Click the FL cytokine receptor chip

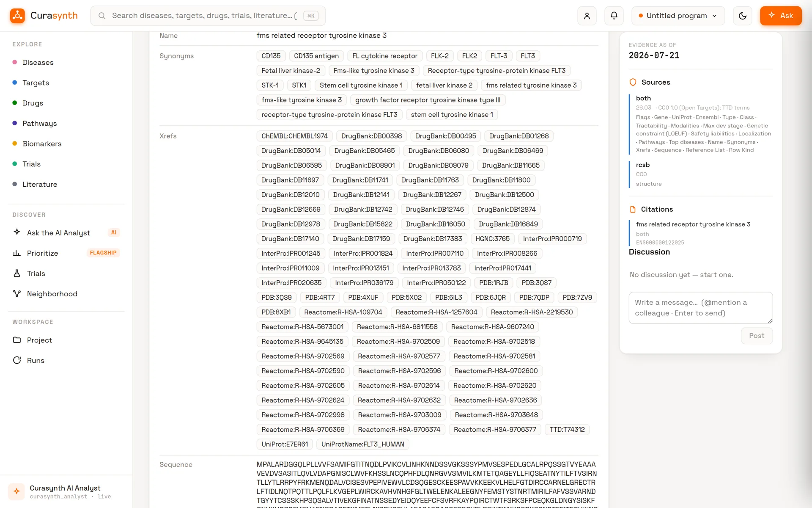coord(384,56)
